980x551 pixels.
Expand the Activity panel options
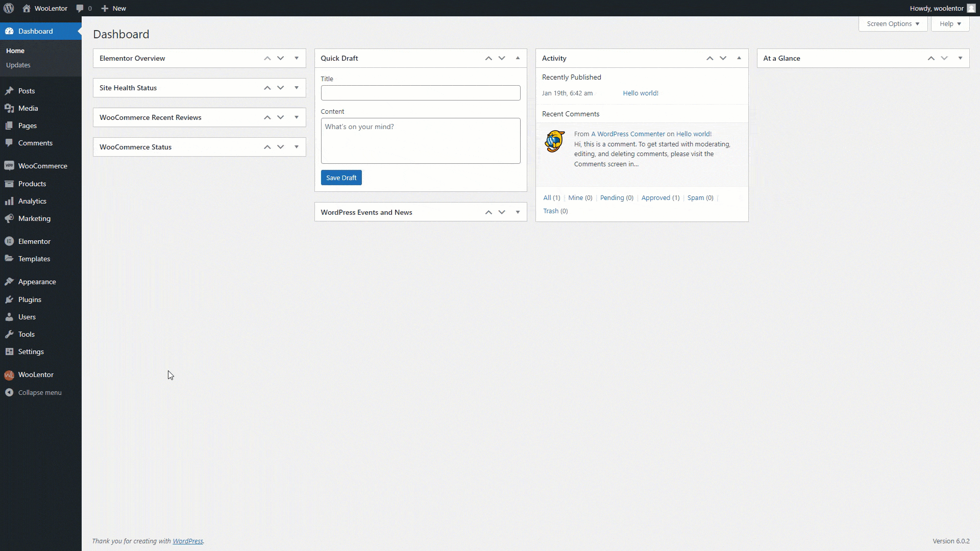739,58
